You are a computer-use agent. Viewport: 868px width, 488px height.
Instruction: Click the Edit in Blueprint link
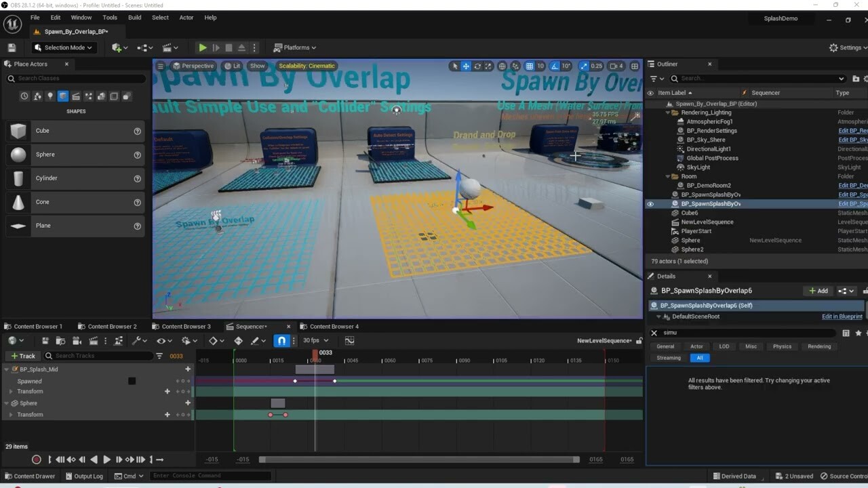click(x=842, y=317)
